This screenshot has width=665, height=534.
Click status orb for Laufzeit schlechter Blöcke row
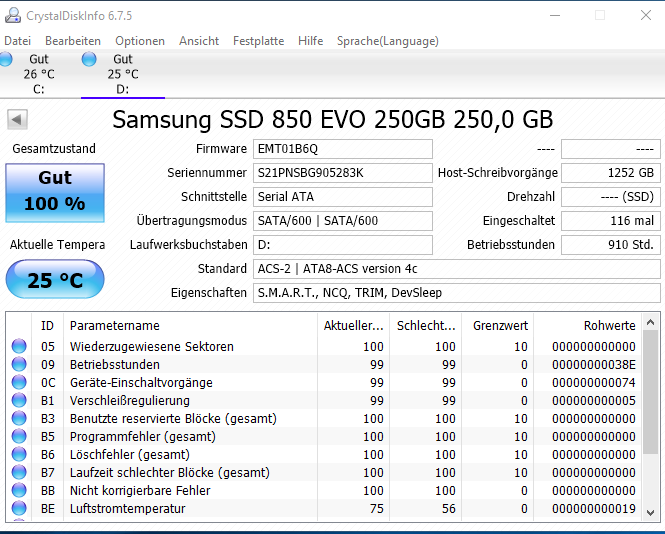[19, 472]
